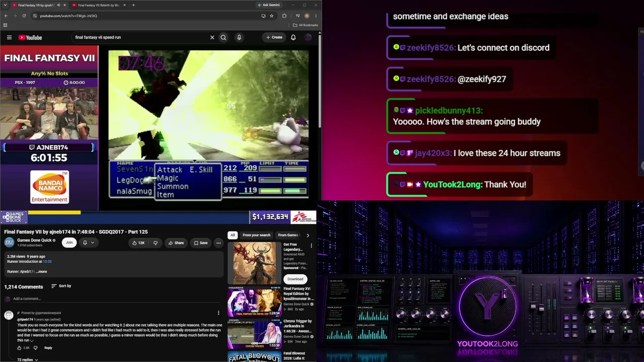Click the Ask Gemini button

pyautogui.click(x=269, y=5)
